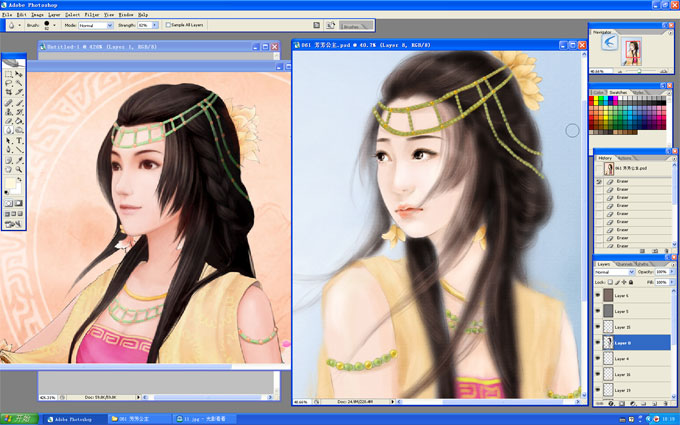Select the Pen tool
Screen dimensions: 680x425
pos(8,149)
